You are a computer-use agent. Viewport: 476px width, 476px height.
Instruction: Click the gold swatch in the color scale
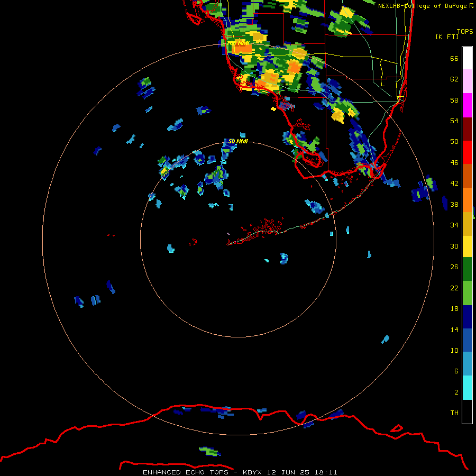(x=467, y=224)
